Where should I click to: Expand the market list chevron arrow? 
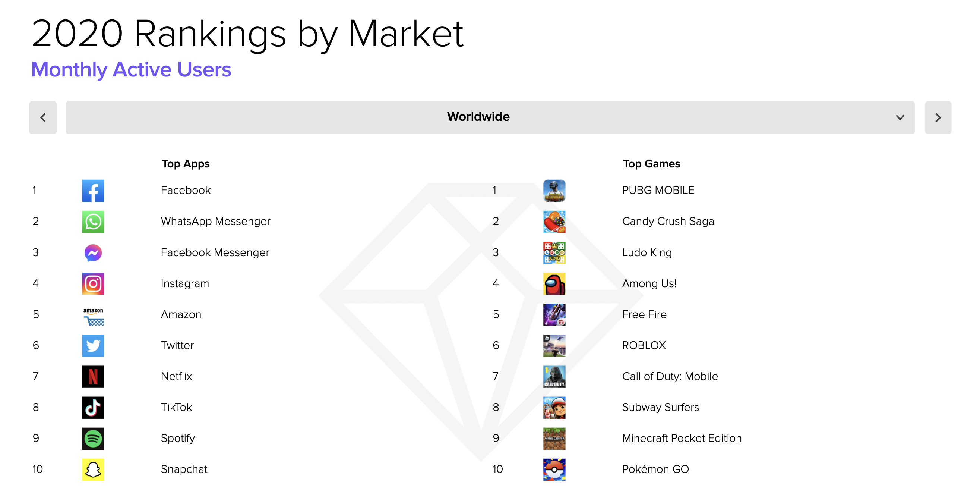[x=900, y=117]
